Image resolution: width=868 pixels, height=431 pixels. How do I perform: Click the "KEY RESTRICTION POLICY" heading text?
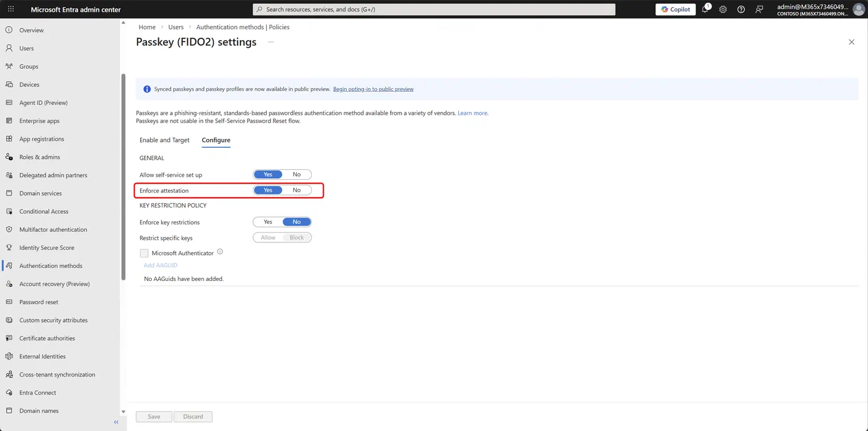pyautogui.click(x=173, y=205)
